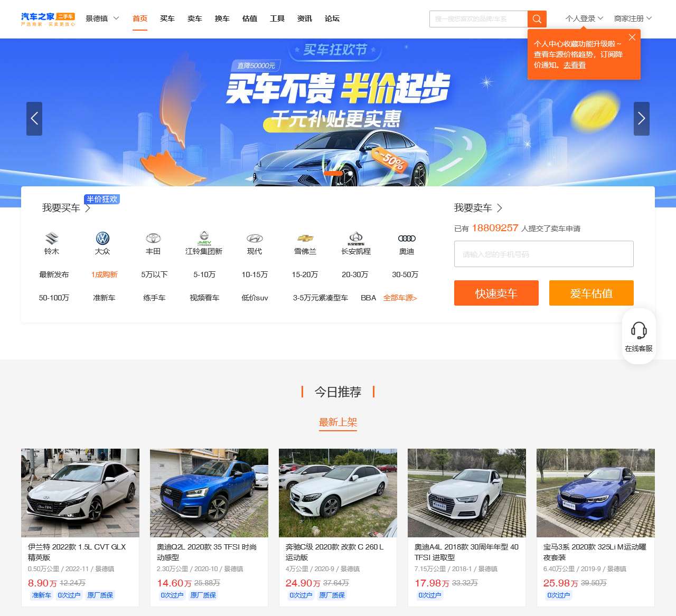
Task: Show the previous banner slide
Action: (x=34, y=119)
